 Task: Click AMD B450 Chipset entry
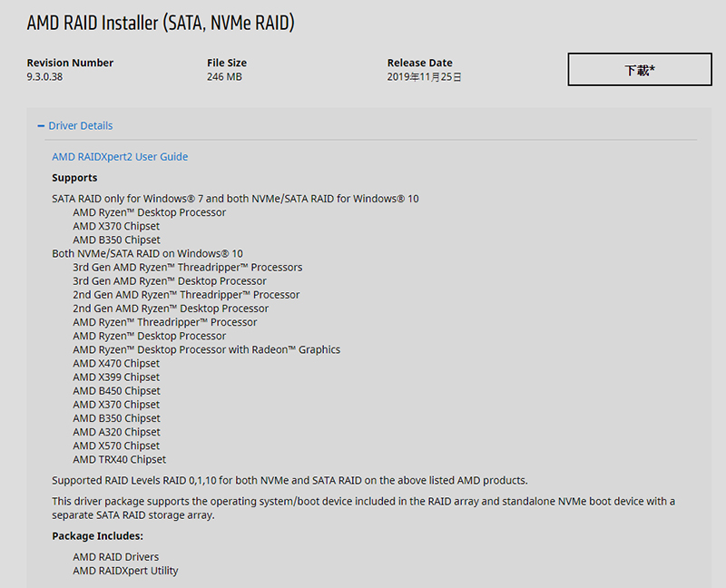[117, 391]
